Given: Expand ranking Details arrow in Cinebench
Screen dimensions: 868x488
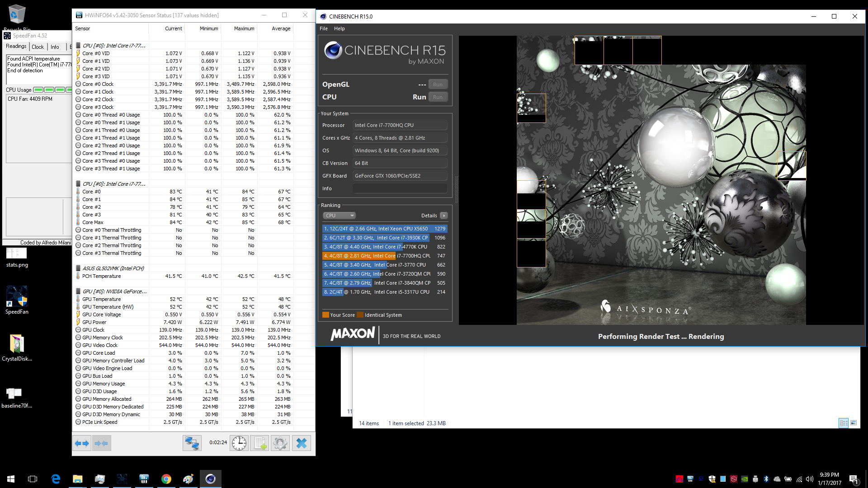Looking at the screenshot, I should [444, 216].
